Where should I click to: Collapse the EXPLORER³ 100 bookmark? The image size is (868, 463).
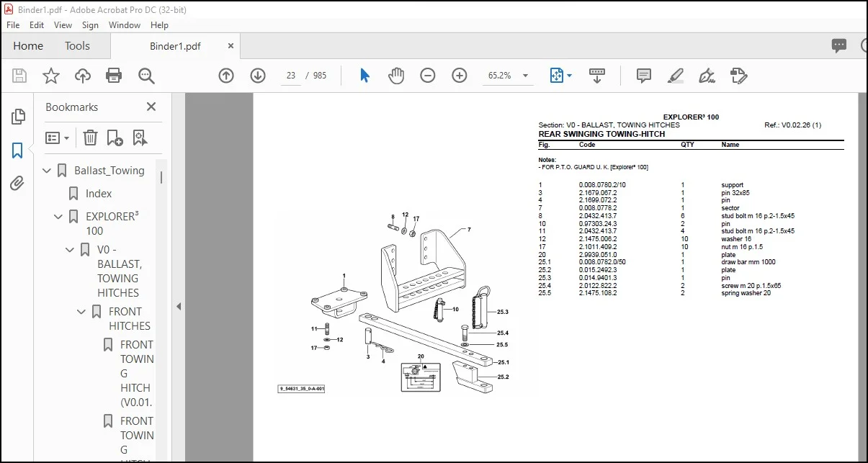click(59, 216)
